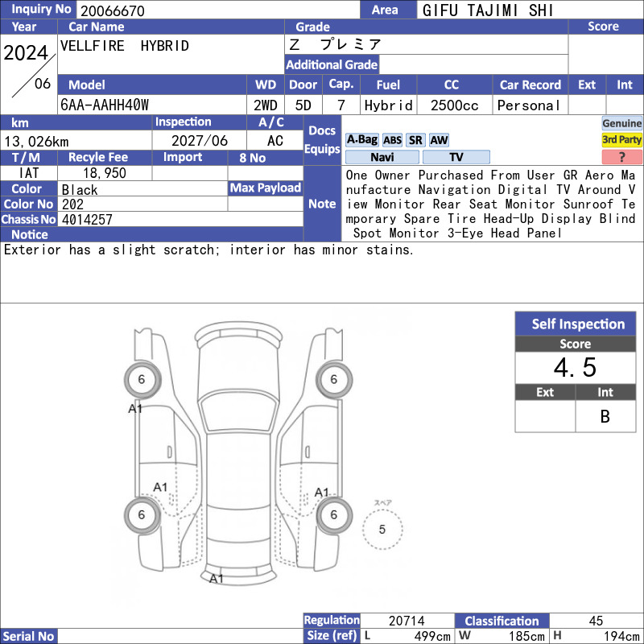Click the TV equipment indicator

point(456,157)
